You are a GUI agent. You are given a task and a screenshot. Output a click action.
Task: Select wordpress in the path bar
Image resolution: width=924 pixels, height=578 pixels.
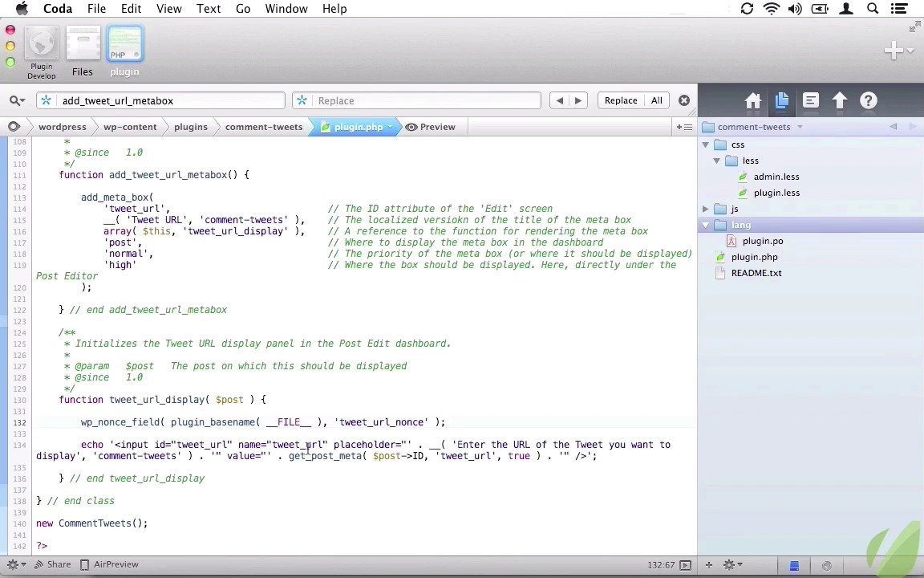pyautogui.click(x=62, y=127)
